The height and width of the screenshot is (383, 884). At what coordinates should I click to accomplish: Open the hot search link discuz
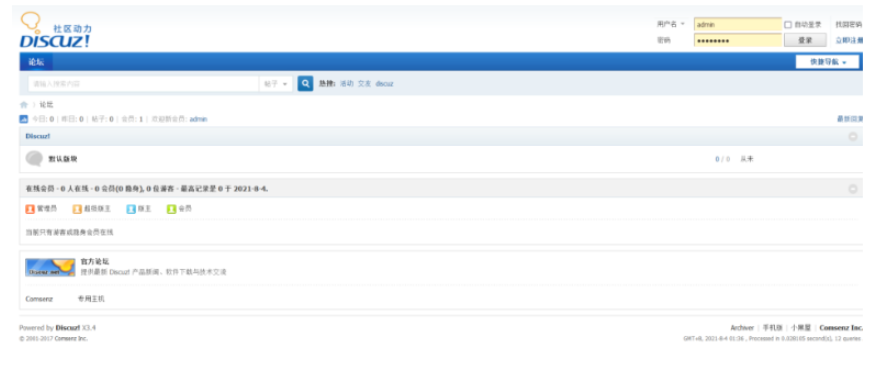[384, 83]
